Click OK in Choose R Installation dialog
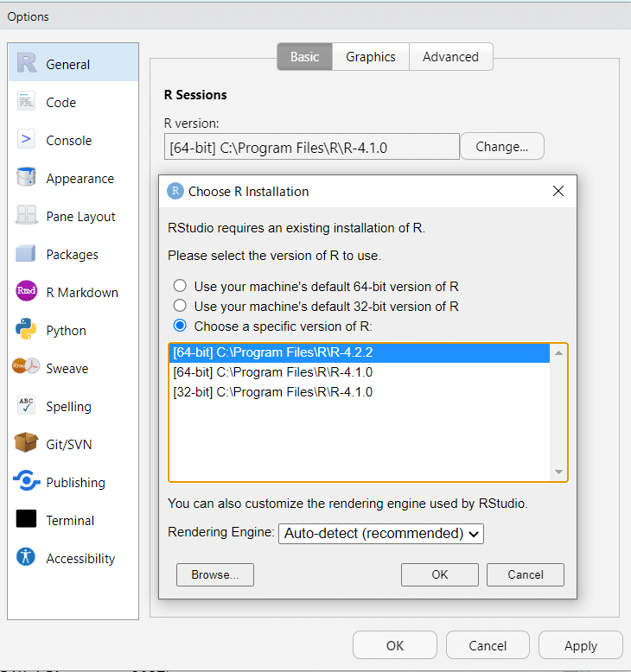The width and height of the screenshot is (631, 672). click(440, 574)
